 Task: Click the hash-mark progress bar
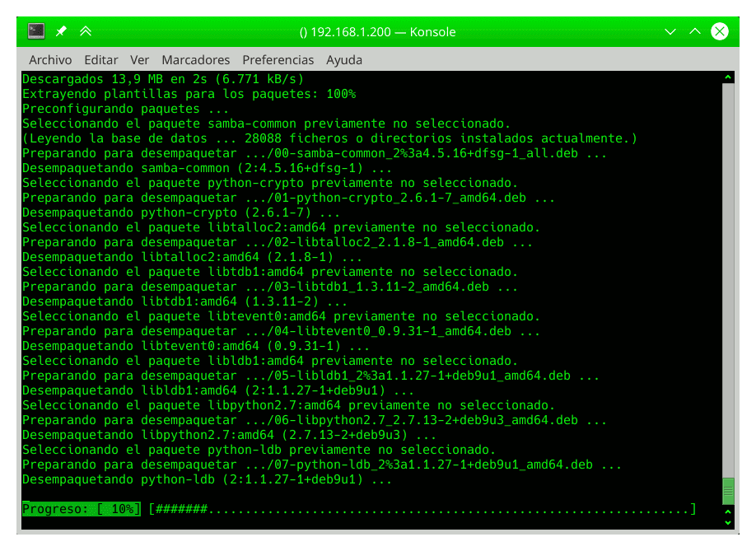click(x=422, y=508)
